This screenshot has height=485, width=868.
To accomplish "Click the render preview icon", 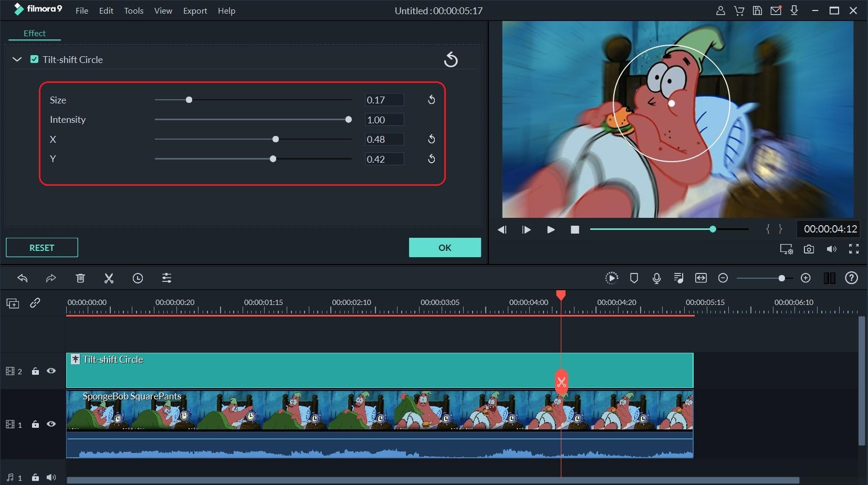I will click(611, 278).
